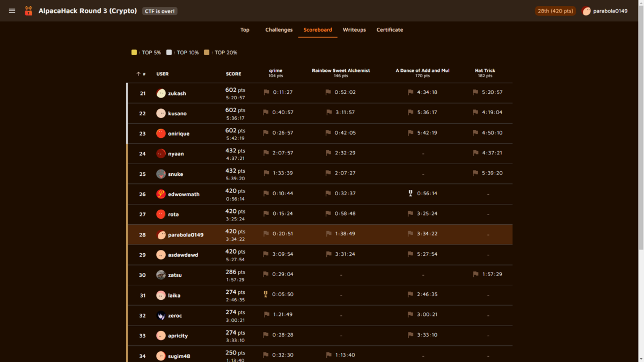
Task: Open rota's avatar icon
Action: (161, 215)
